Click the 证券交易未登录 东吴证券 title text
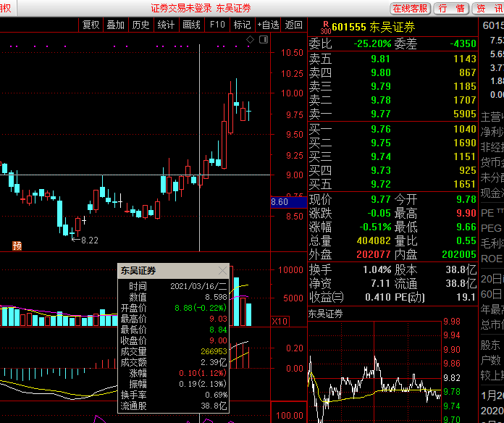The height and width of the screenshot is (423, 504). pyautogui.click(x=201, y=9)
